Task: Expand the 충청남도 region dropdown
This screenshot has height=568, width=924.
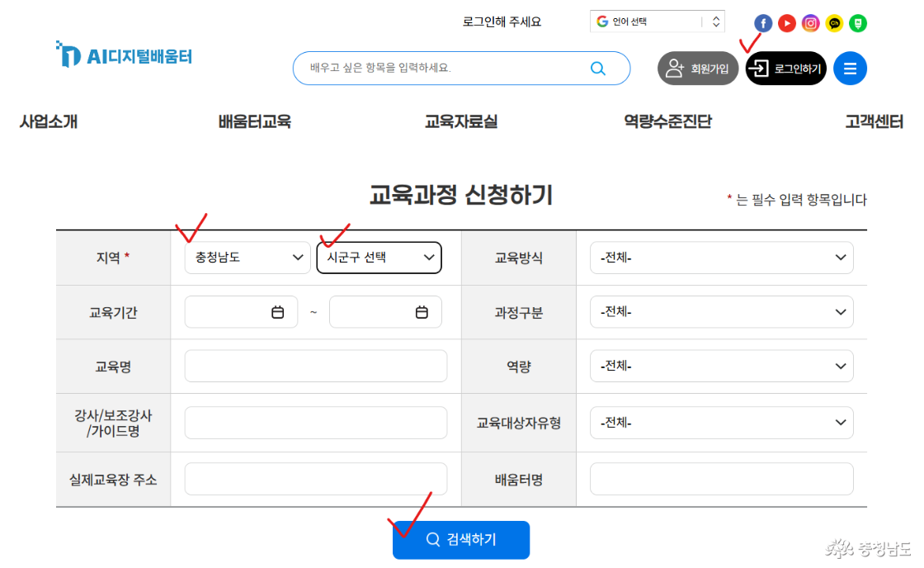Action: (x=247, y=257)
